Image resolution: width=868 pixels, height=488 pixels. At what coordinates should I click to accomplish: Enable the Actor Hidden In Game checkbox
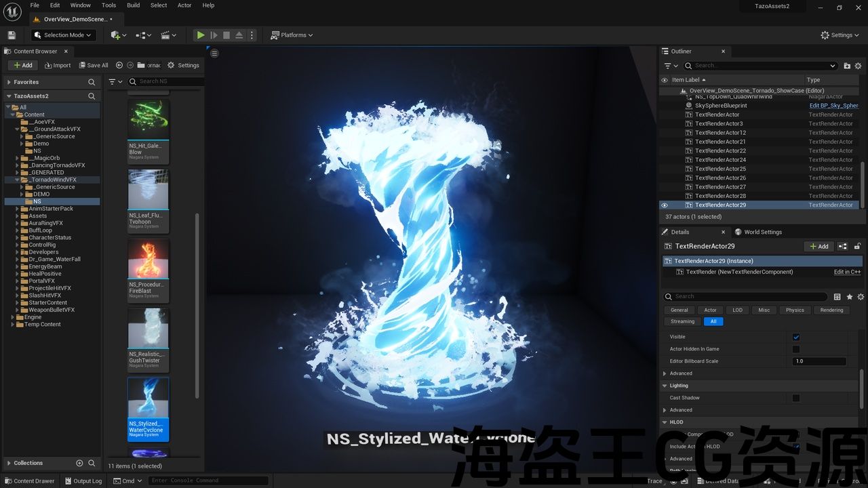[796, 349]
